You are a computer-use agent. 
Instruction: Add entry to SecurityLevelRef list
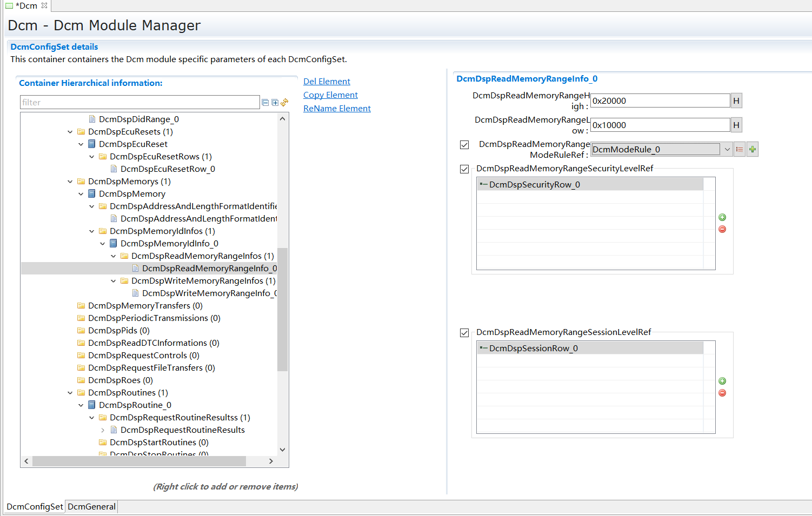pos(722,217)
